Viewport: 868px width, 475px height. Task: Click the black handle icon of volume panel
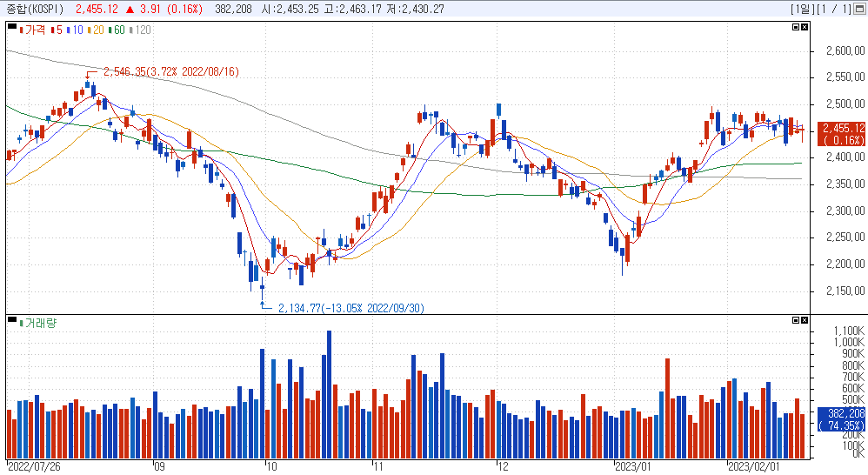12,319
